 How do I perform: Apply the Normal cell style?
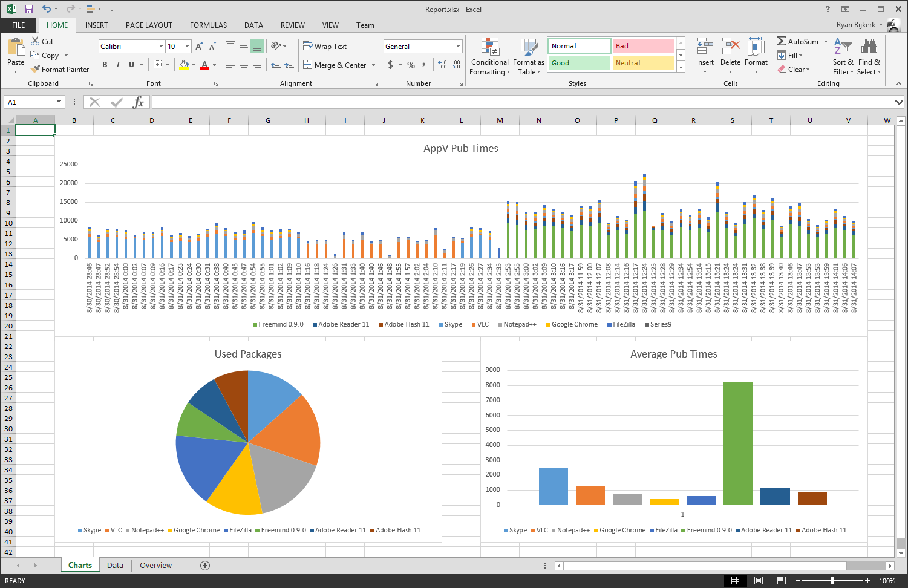click(x=580, y=46)
